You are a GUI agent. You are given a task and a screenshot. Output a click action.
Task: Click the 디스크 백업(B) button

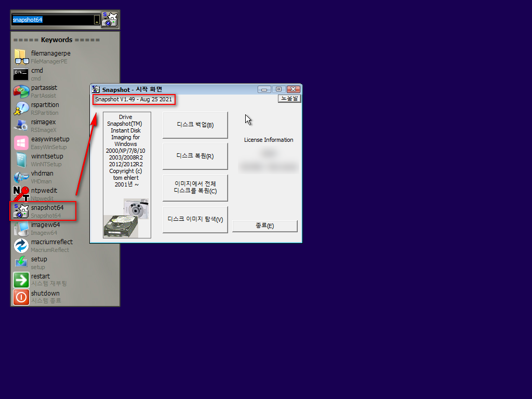(195, 125)
